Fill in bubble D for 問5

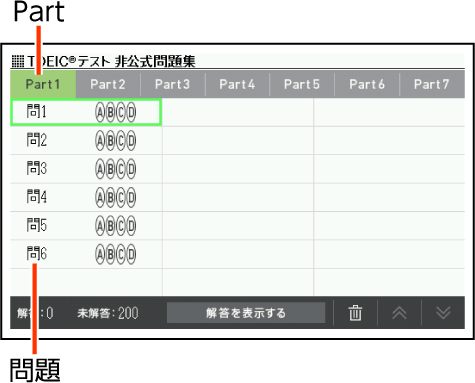[x=131, y=226]
